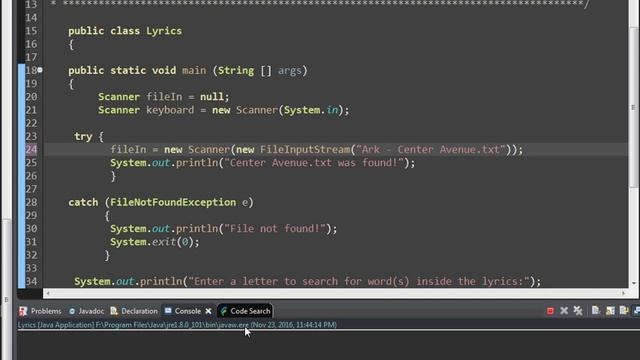Open the Problems tab
The width and height of the screenshot is (640, 360).
(40, 311)
